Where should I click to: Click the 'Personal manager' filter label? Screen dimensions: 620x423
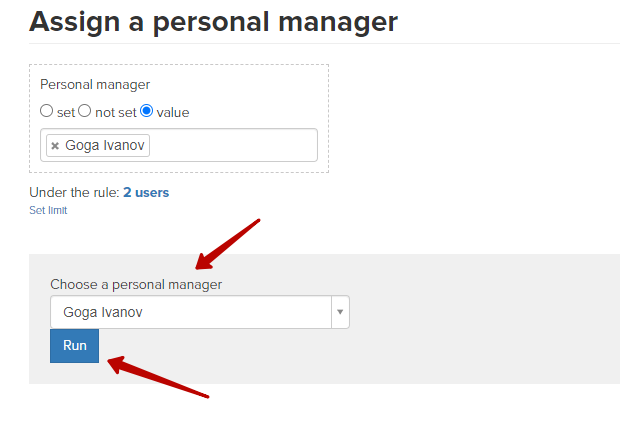click(x=95, y=85)
